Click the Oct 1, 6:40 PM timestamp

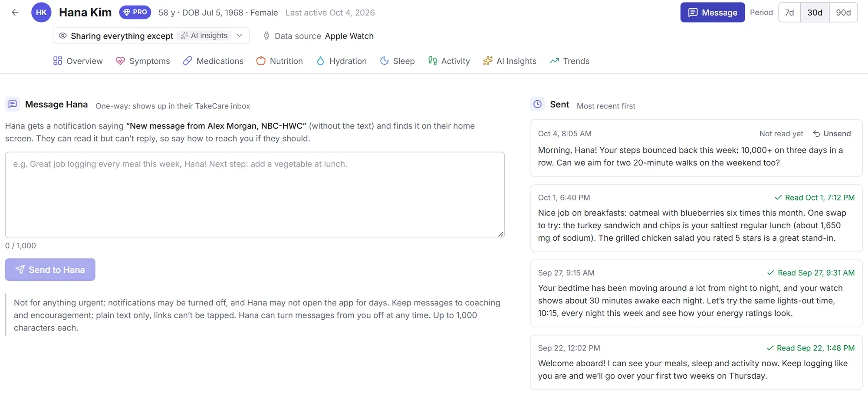[564, 197]
